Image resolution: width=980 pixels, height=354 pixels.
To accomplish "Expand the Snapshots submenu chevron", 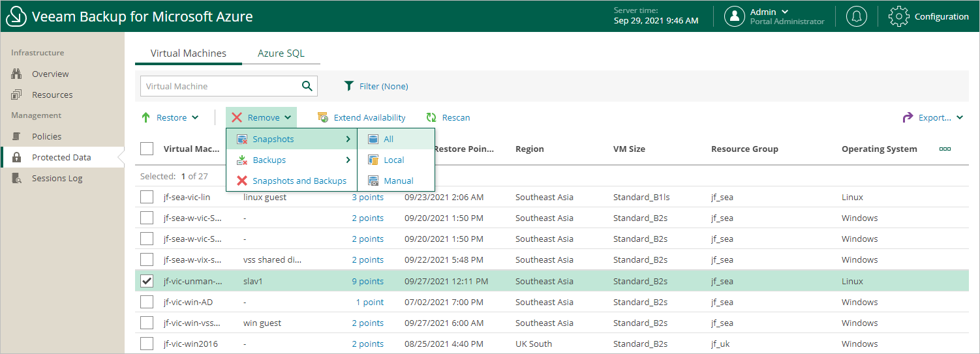I will (x=348, y=140).
